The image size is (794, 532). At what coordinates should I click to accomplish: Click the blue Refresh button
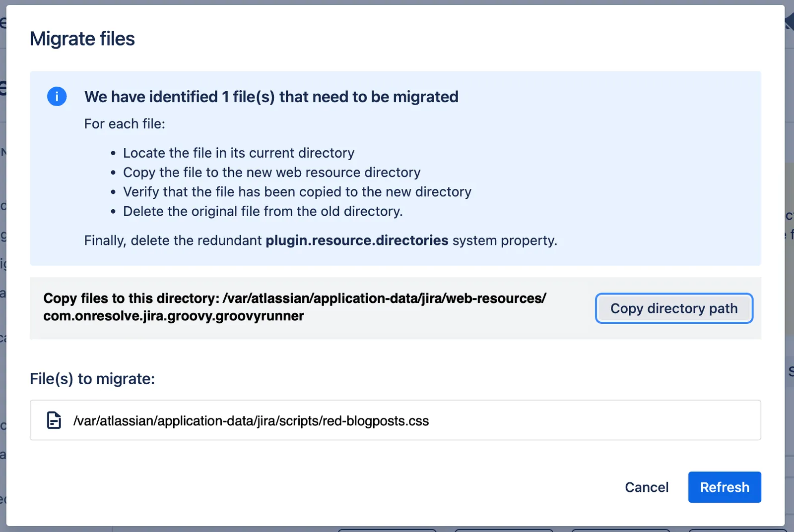point(725,487)
